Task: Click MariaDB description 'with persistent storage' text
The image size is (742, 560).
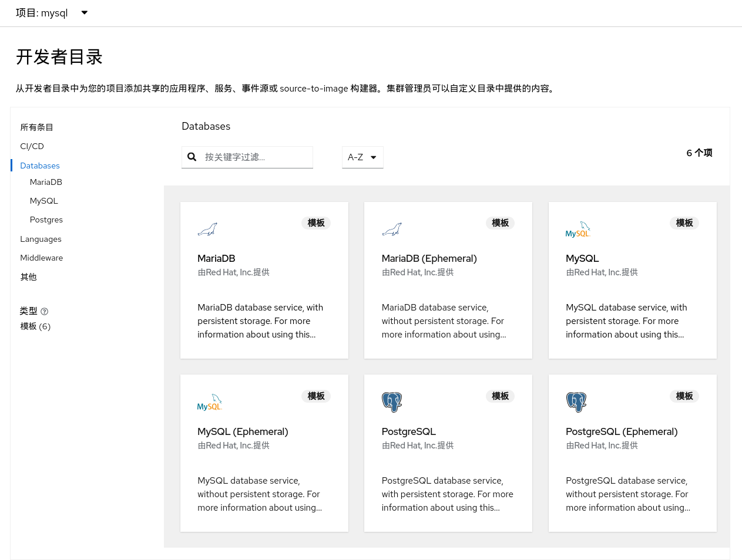Action: point(260,321)
